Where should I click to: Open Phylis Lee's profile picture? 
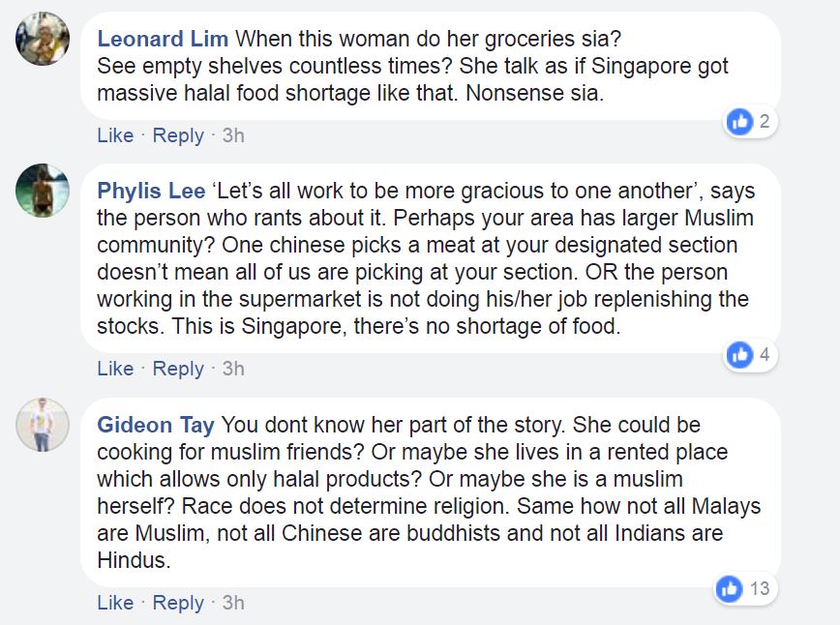tap(43, 191)
